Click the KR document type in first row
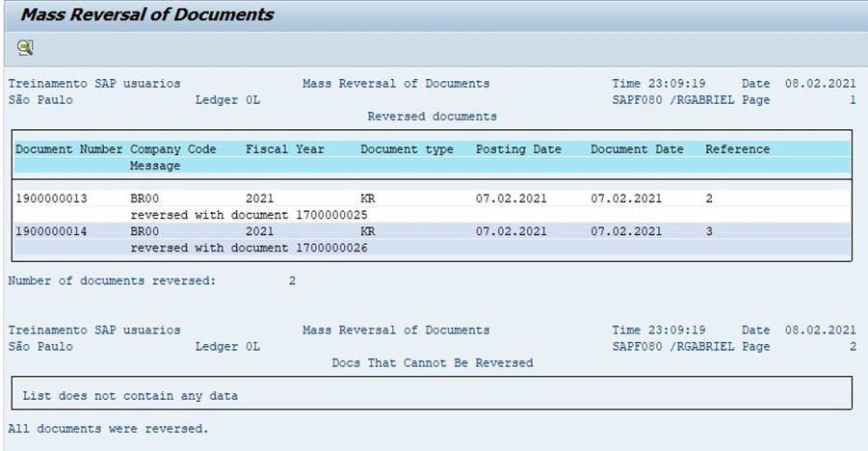 368,199
